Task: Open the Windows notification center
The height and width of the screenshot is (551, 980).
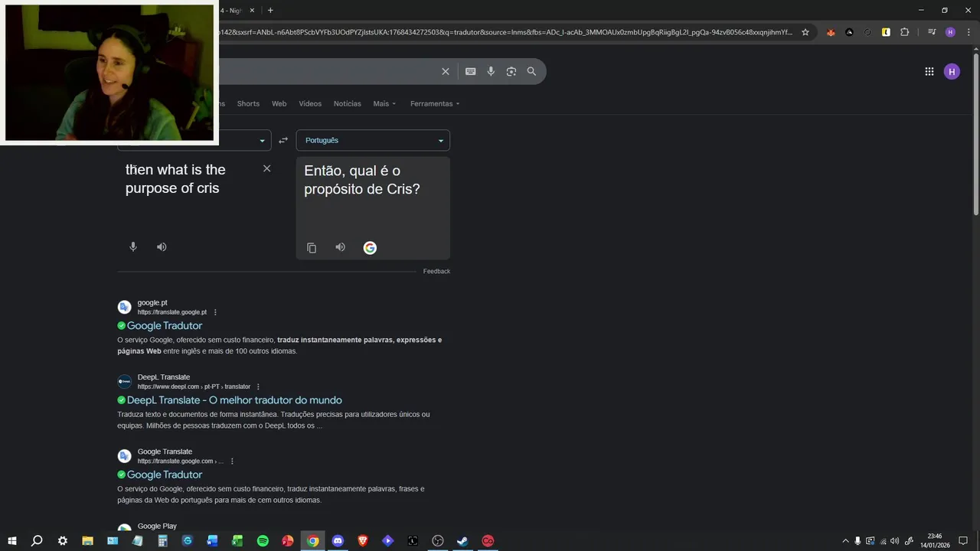Action: click(963, 541)
